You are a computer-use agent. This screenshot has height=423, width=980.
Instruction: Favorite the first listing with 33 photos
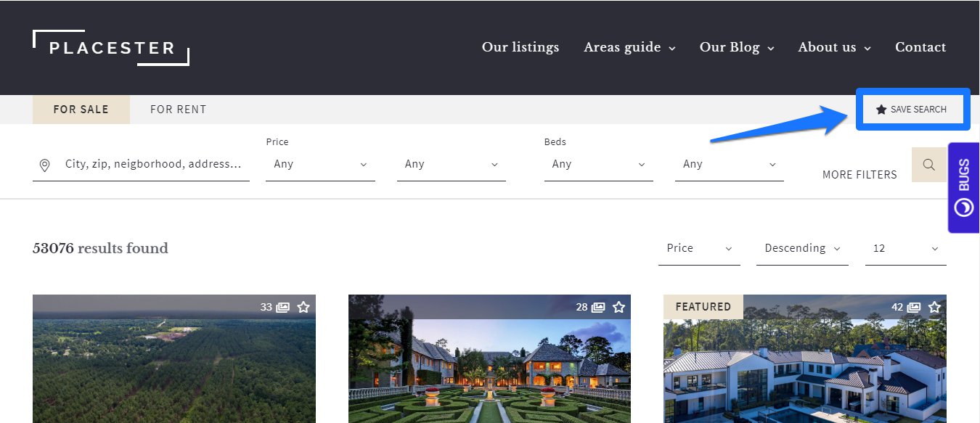click(x=303, y=307)
